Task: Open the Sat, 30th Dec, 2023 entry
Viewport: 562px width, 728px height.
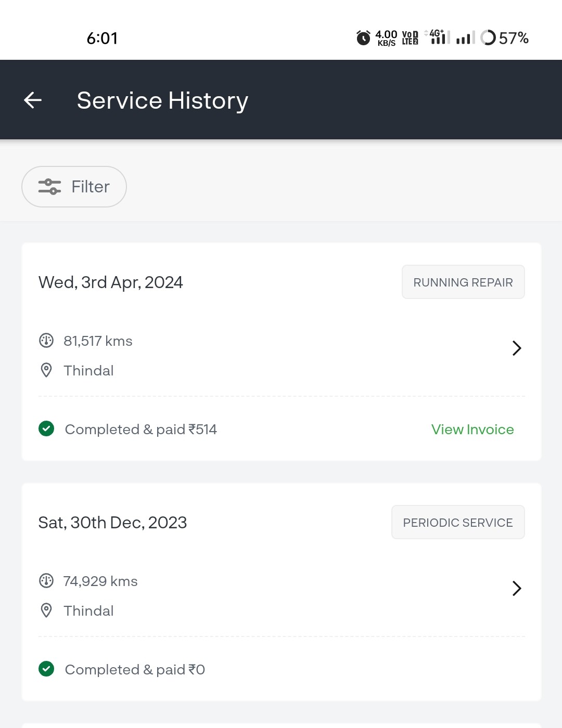Action: click(x=112, y=523)
